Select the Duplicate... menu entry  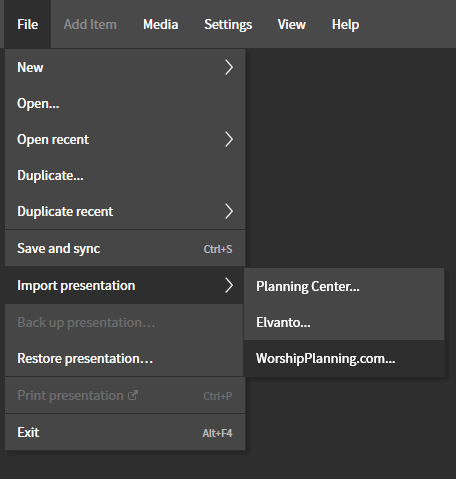point(125,175)
